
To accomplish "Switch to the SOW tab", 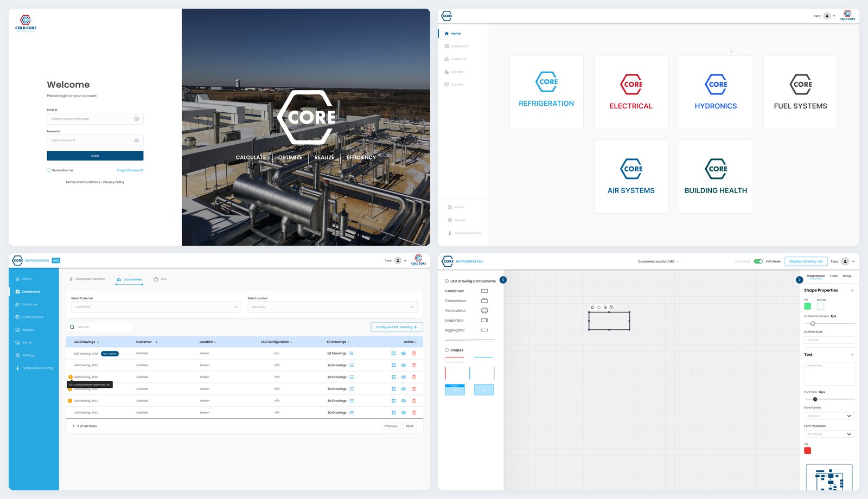I will (x=160, y=279).
